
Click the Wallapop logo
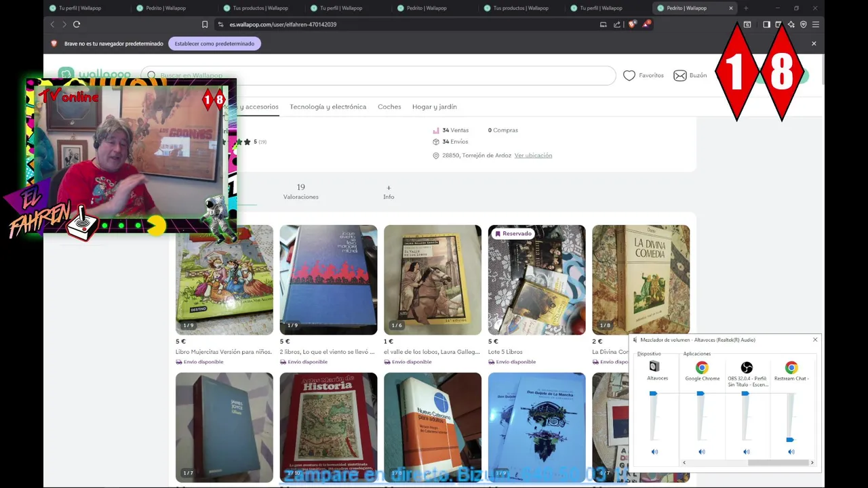pos(94,74)
